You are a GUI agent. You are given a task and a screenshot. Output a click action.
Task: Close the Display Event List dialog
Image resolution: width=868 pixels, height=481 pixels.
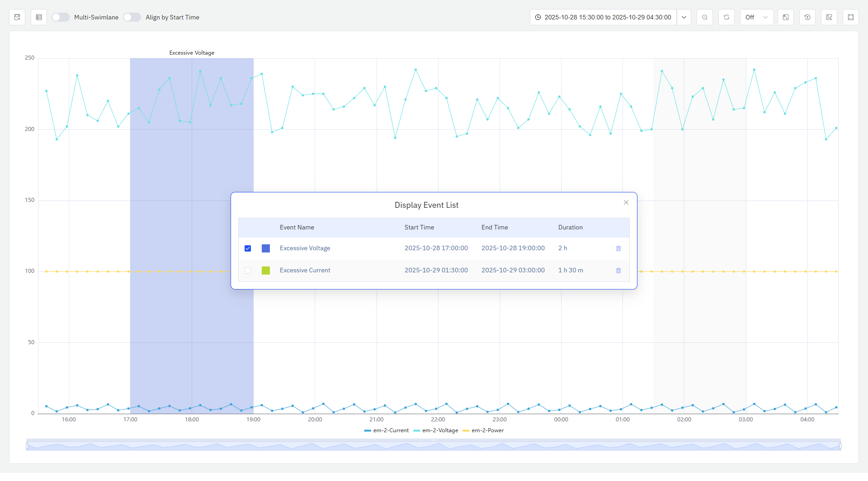click(626, 202)
